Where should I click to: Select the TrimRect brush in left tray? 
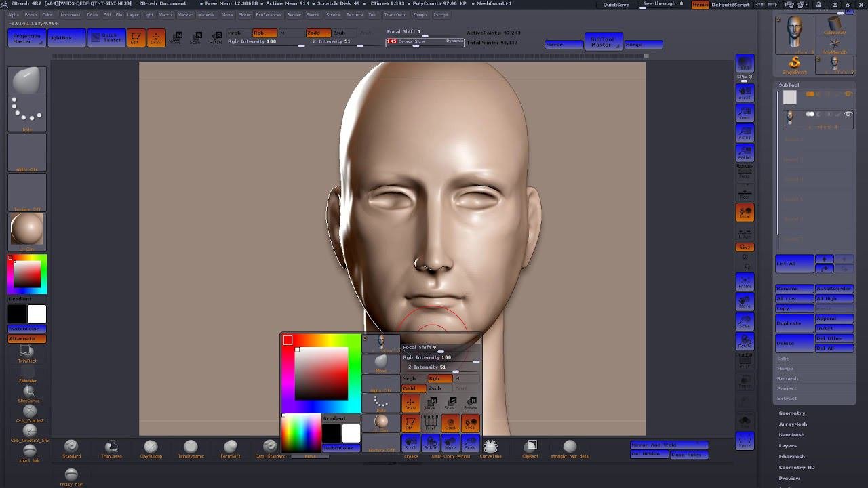coord(27,352)
